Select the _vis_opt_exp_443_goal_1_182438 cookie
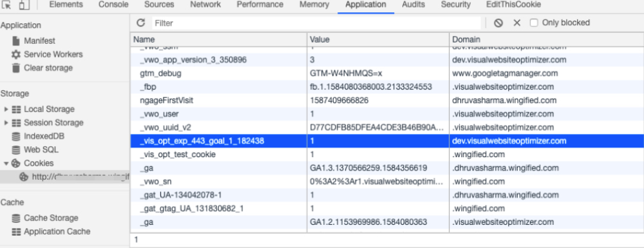Viewport: 644px width, 248px height. (x=387, y=141)
